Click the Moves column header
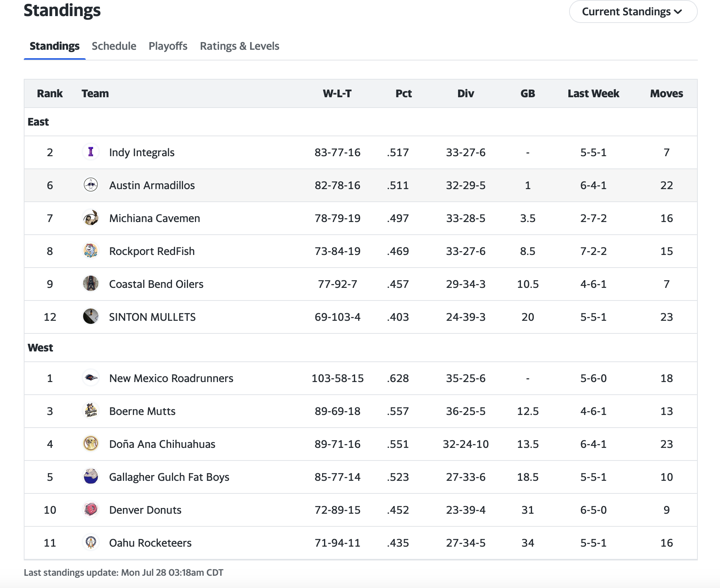Image resolution: width=720 pixels, height=588 pixels. 666,94
